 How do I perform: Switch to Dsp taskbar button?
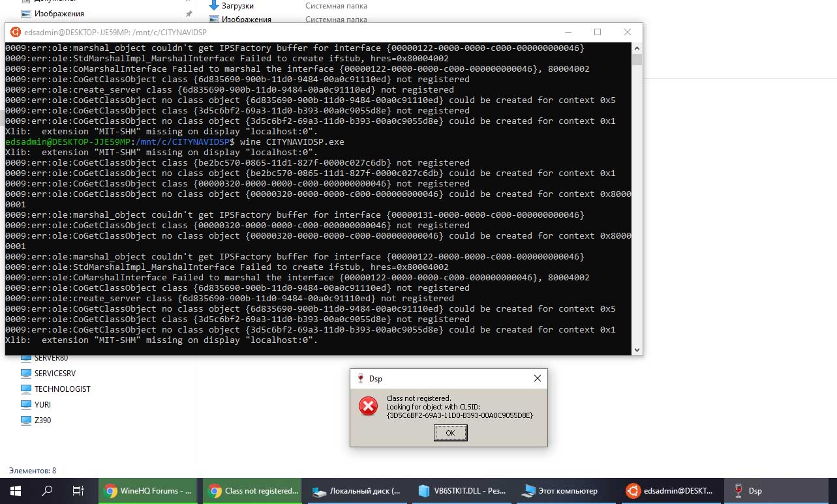(776, 491)
